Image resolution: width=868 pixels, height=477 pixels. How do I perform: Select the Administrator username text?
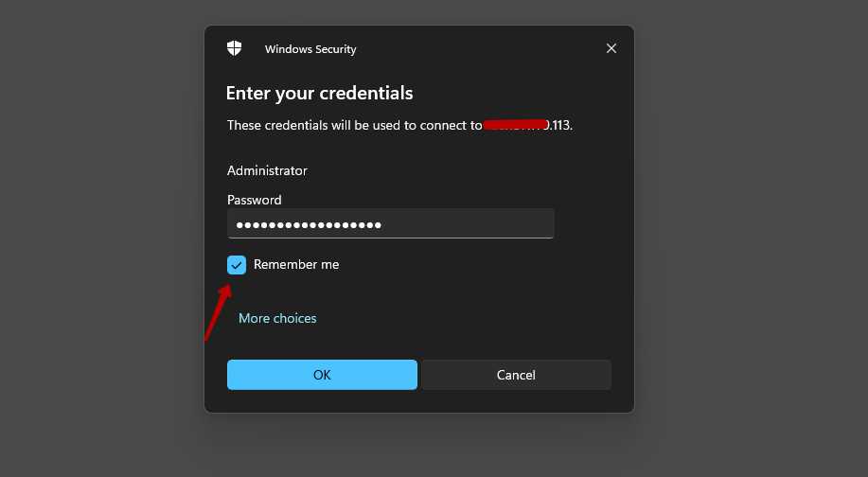point(267,170)
